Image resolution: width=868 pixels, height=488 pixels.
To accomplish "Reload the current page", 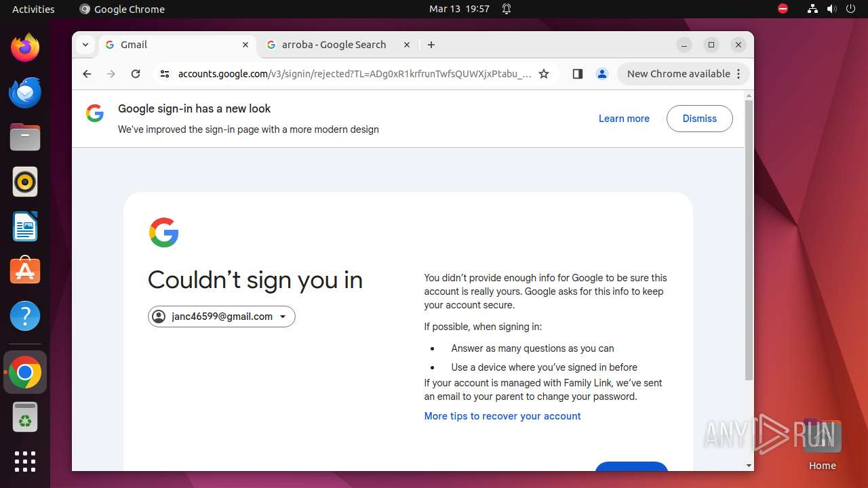I will 136,74.
